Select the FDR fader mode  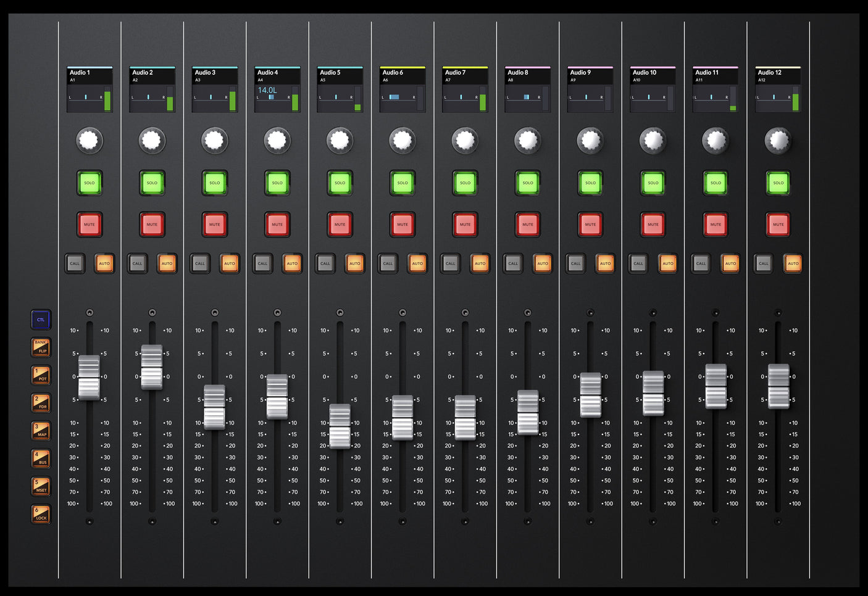click(40, 402)
